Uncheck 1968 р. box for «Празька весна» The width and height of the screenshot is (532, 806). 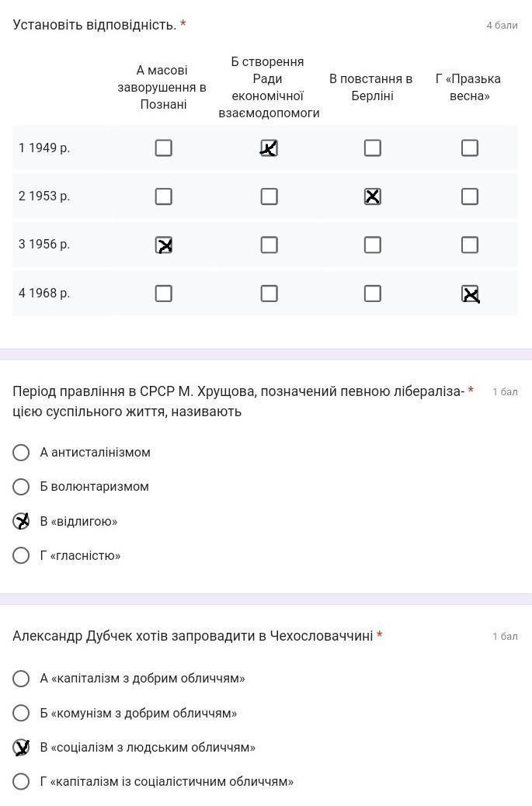point(469,294)
